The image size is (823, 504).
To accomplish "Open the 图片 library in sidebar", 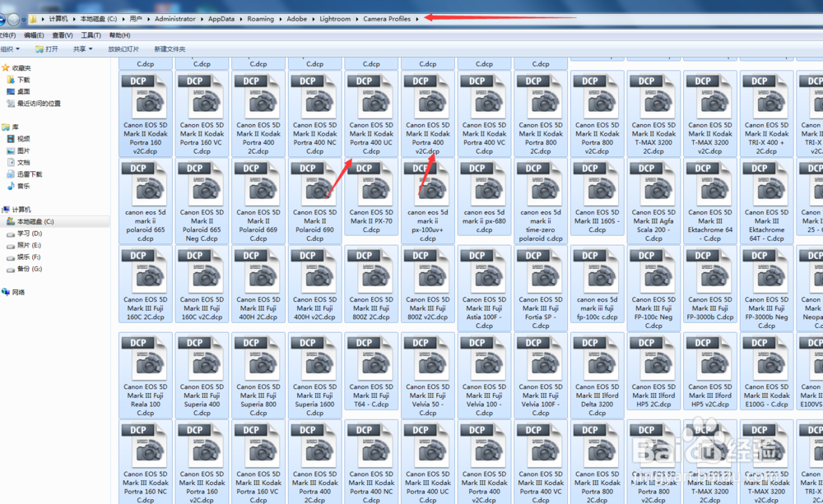I will tap(18, 150).
